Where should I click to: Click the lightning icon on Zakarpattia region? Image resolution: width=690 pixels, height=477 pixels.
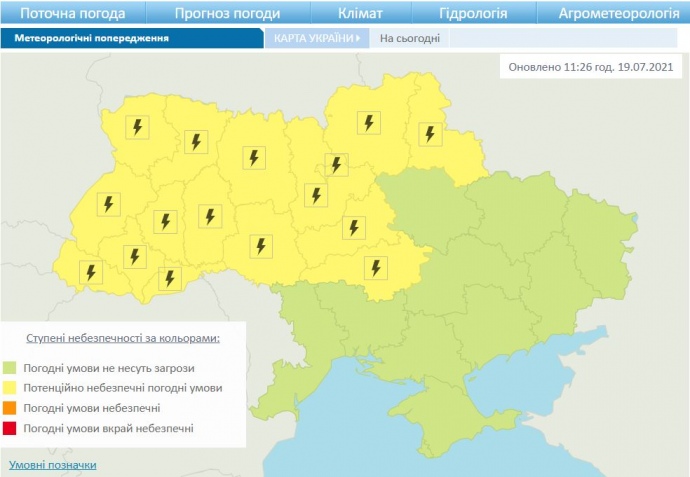[91, 271]
